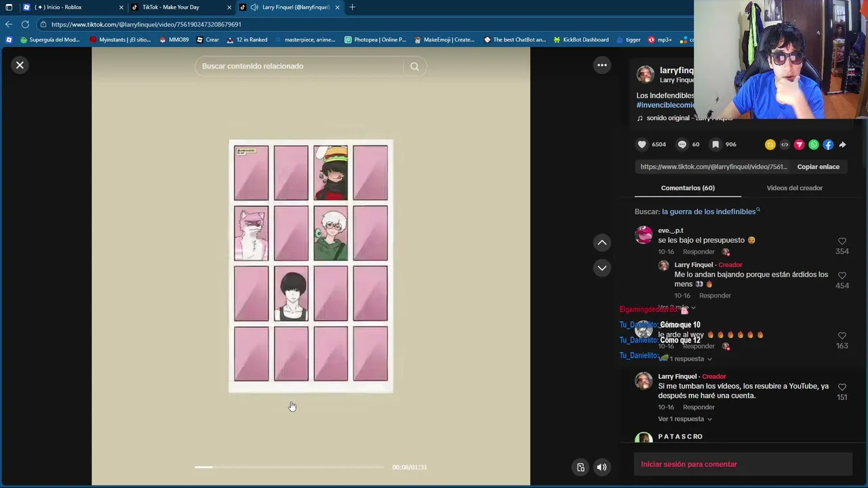The height and width of the screenshot is (488, 868).
Task: Click the comic page in the video
Action: tap(311, 266)
